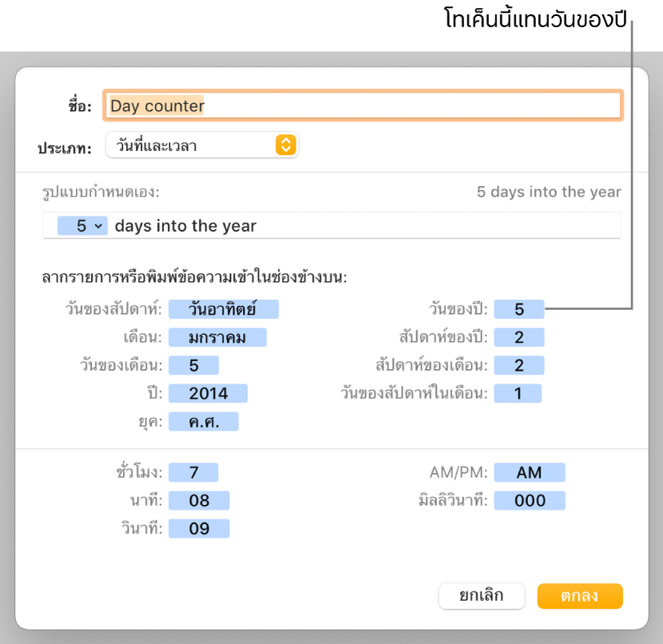Click the custom format text field
Viewport: 663px width, 644px height.
(x=331, y=226)
